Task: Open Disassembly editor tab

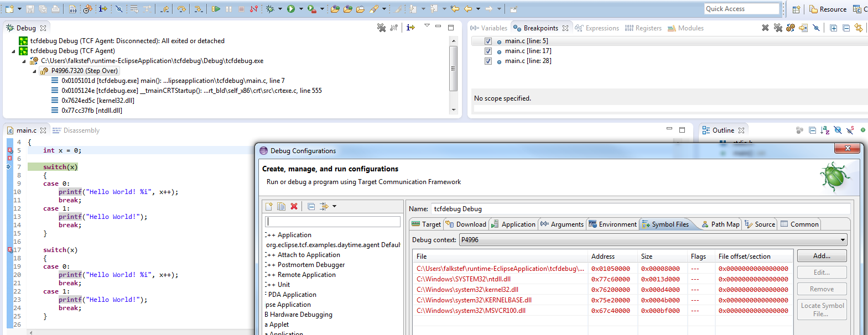Action: click(76, 130)
